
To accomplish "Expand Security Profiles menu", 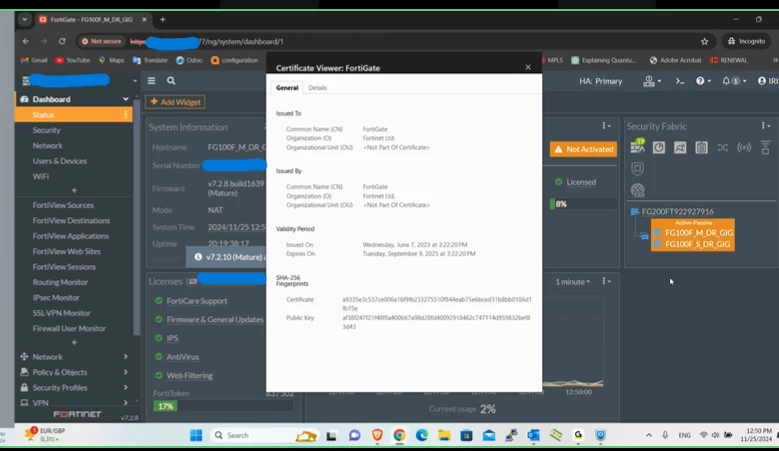I will [73, 387].
